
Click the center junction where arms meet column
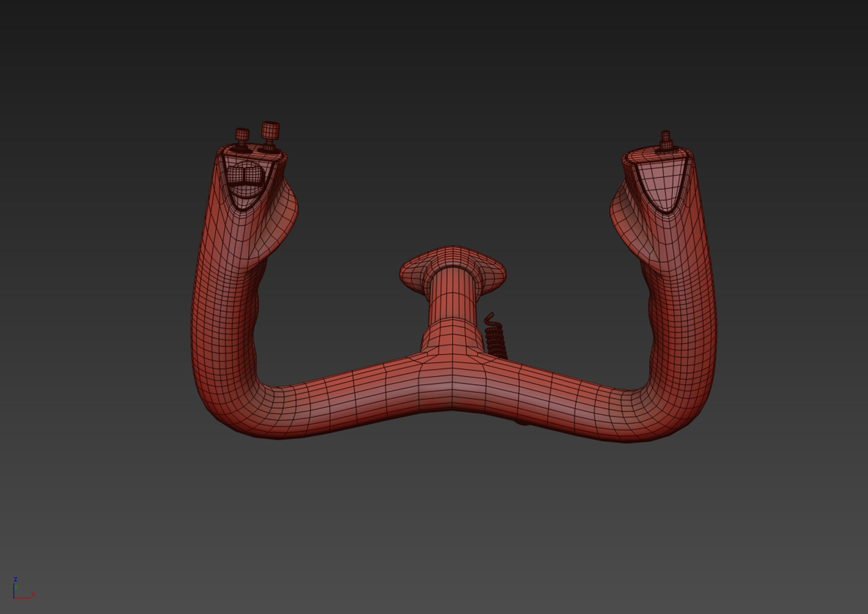pos(451,373)
